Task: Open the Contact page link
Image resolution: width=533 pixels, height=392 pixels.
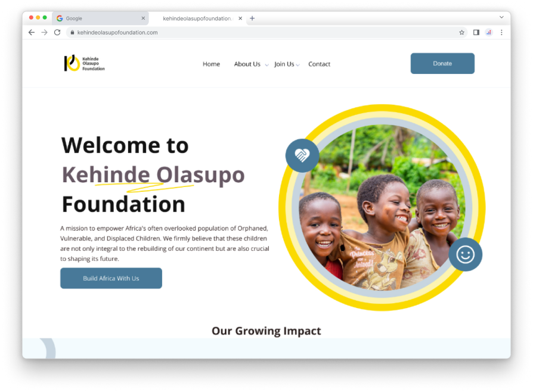Action: coord(319,64)
